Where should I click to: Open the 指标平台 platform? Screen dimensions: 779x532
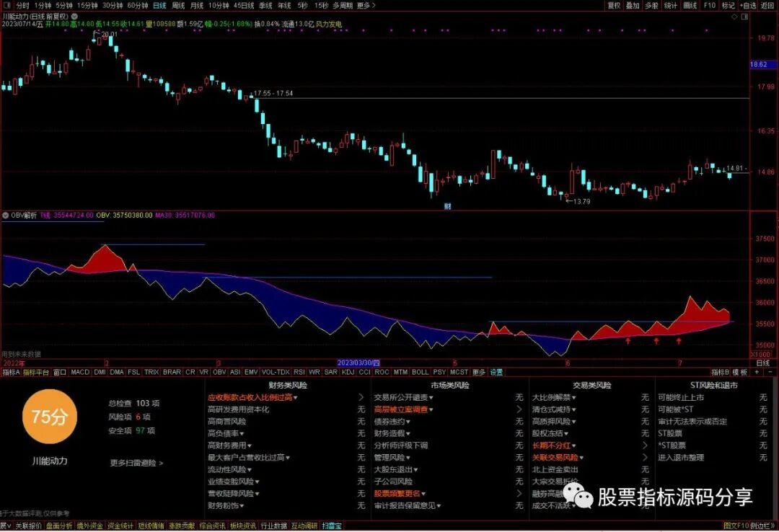point(36,371)
